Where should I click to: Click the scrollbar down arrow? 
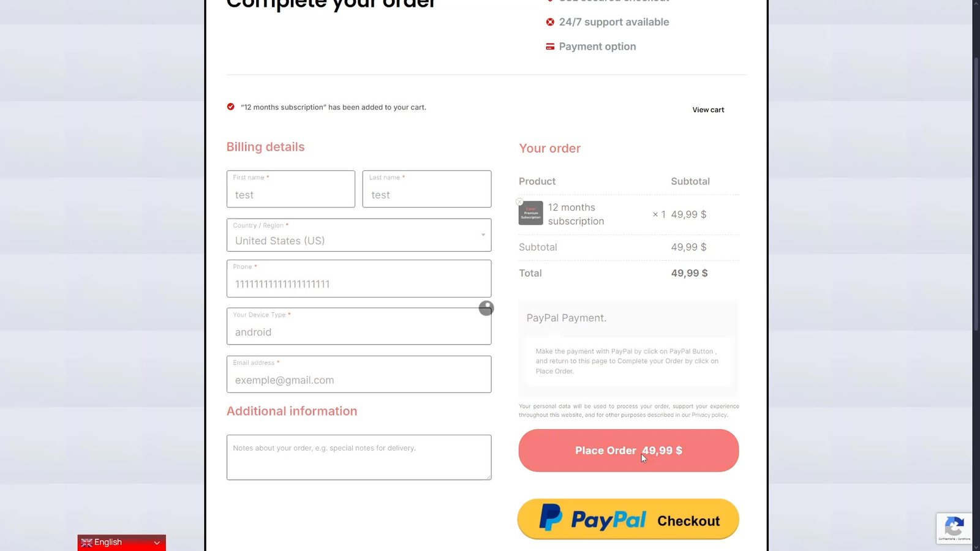[976, 547]
